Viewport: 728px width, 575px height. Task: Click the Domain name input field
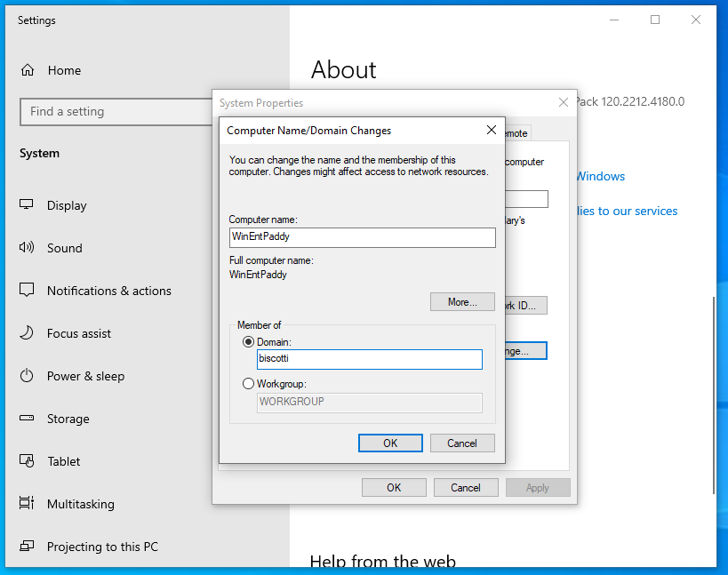coord(369,359)
